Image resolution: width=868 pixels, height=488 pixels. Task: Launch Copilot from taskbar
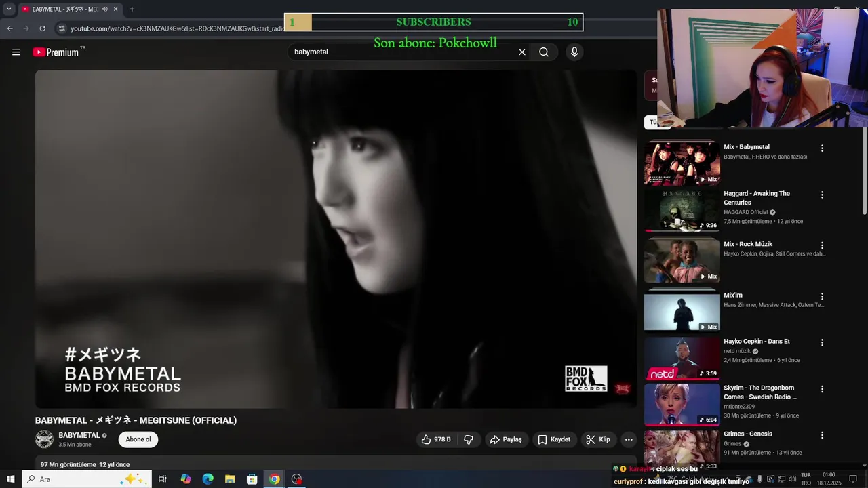click(186, 479)
